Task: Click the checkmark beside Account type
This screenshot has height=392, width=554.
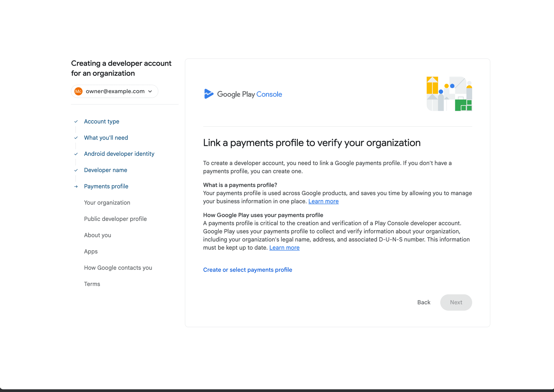Action: 76,121
